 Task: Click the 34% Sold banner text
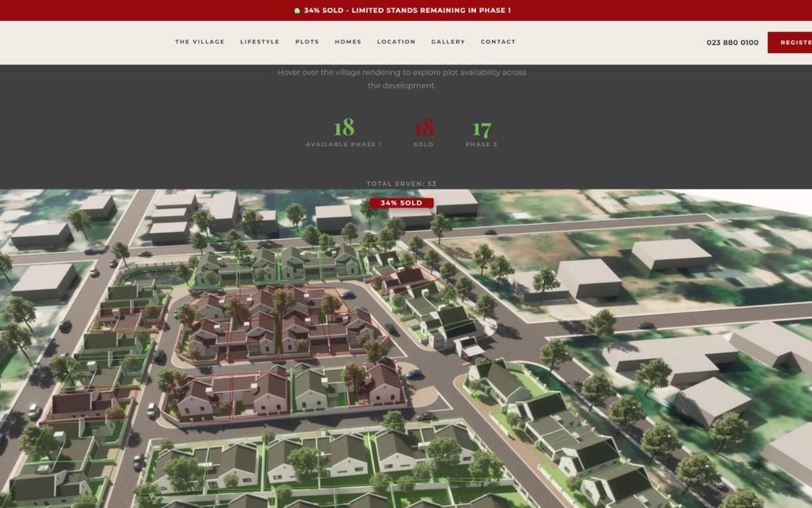tap(407, 10)
